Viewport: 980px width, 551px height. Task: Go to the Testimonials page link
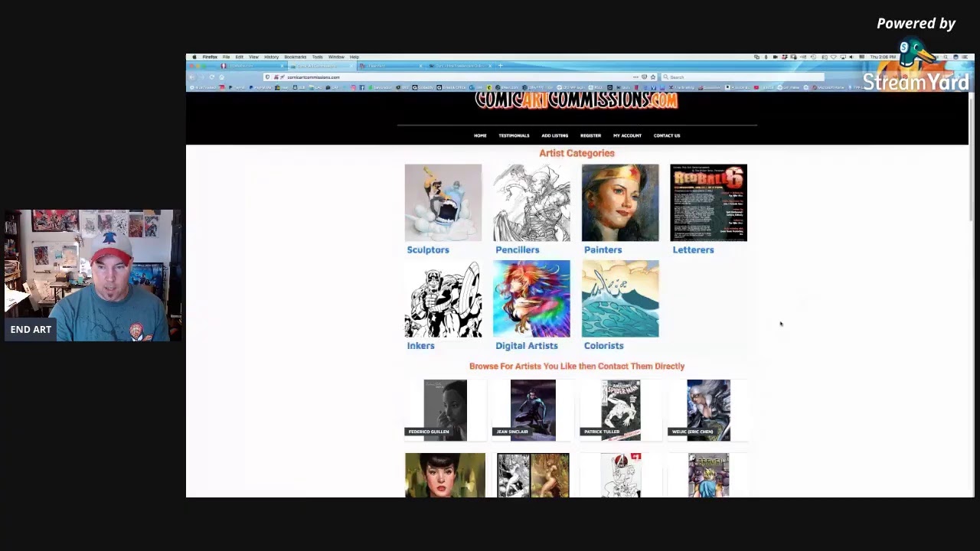514,135
